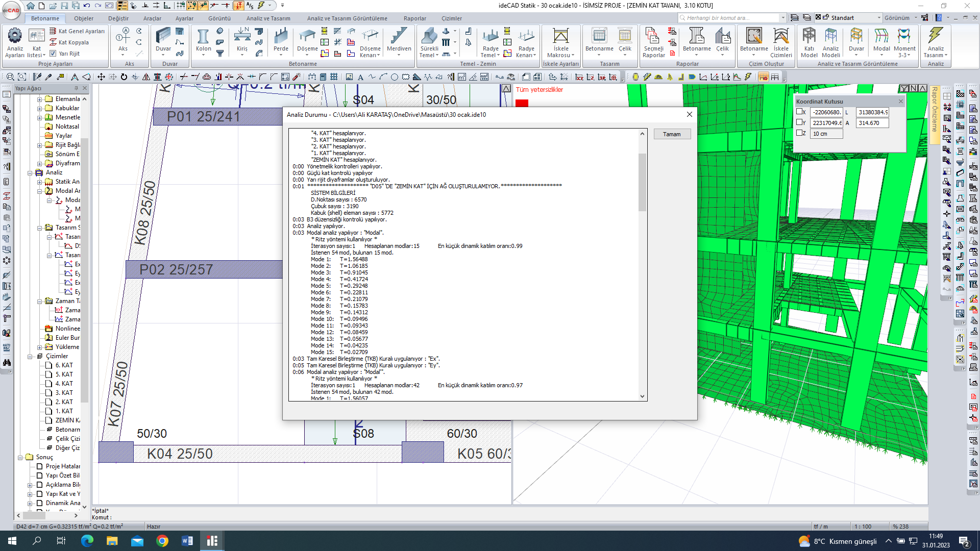Open the Değiştir ribbon tab
980x551 pixels.
coord(118,18)
